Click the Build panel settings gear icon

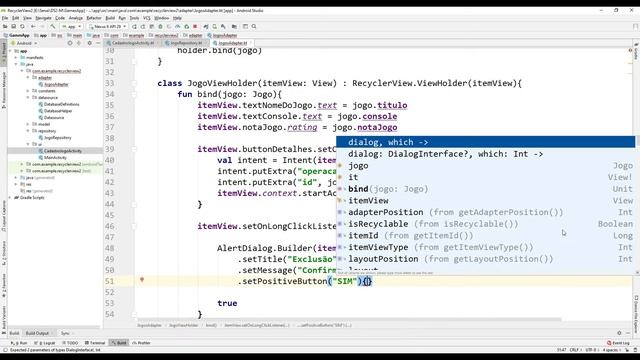point(619,333)
